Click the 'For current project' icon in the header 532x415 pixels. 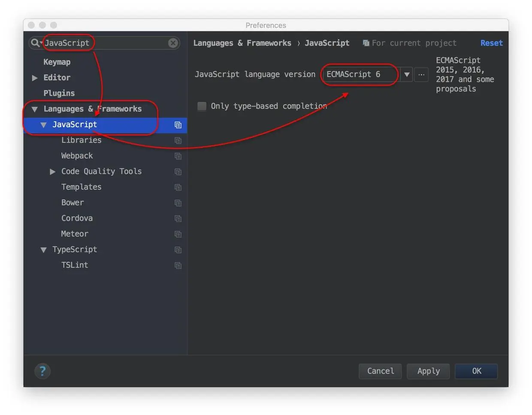[366, 43]
